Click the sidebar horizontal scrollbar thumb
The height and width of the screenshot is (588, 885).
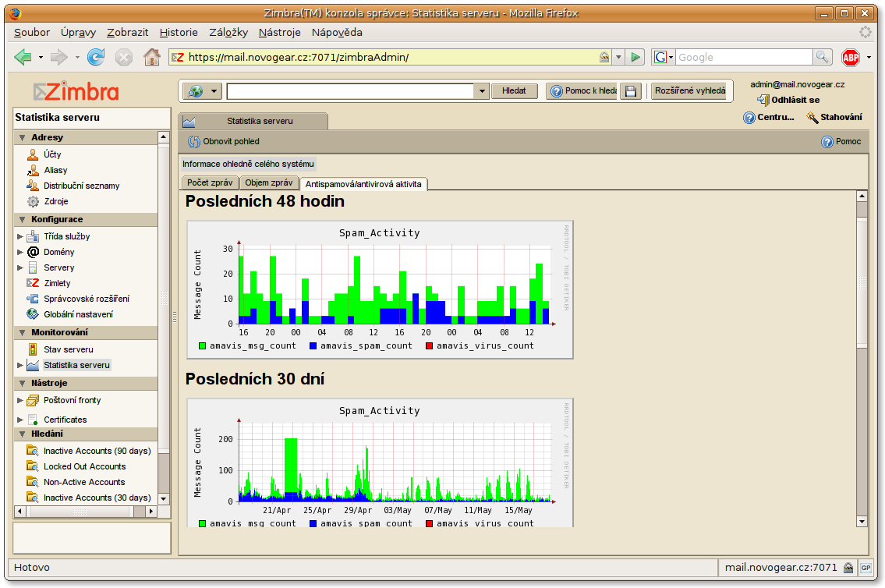pyautogui.click(x=79, y=512)
